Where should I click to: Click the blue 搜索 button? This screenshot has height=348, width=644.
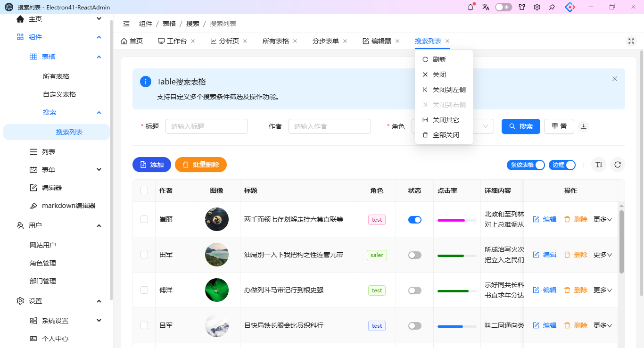(x=521, y=126)
